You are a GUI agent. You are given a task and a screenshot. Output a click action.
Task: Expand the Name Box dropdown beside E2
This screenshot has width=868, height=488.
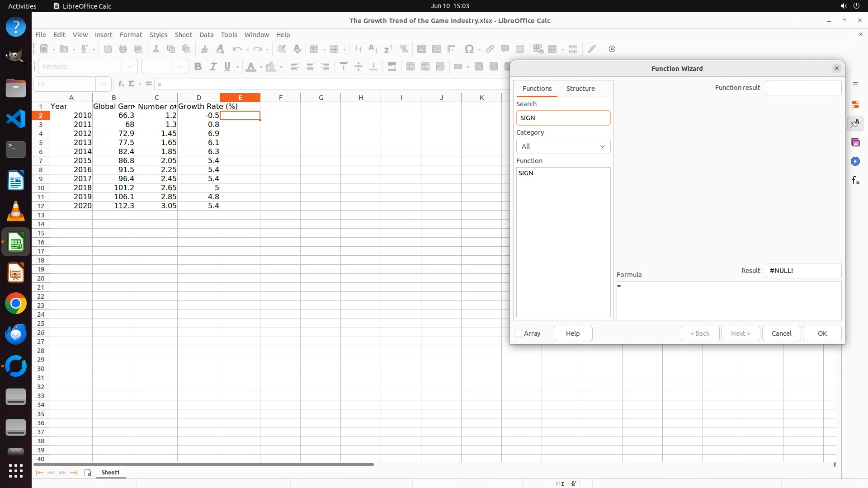point(104,84)
